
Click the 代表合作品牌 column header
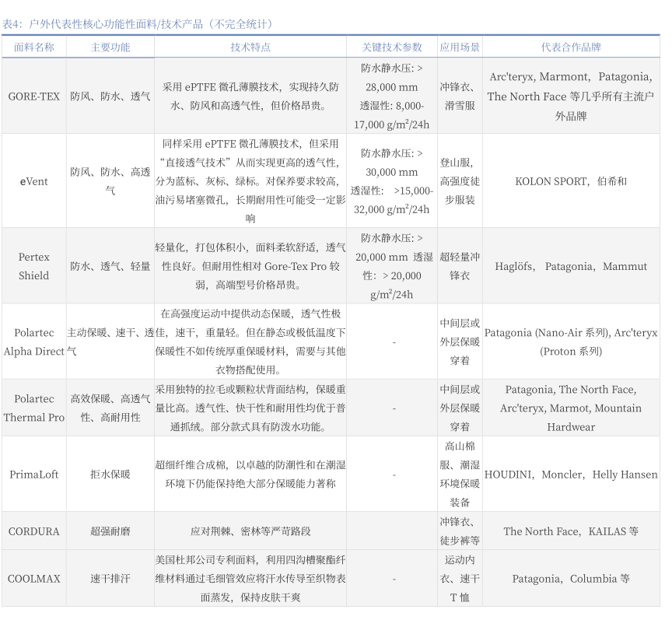point(571,47)
